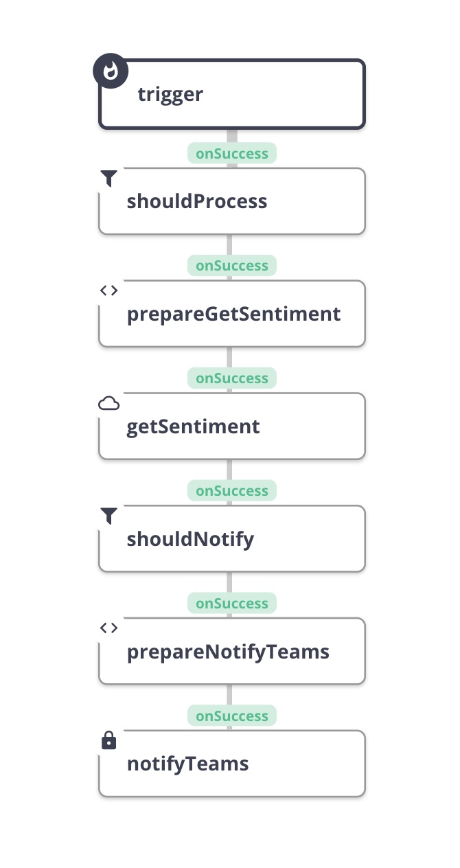Screen dimensions: 460x868
Task: Open the shouldNotify filter step
Action: (232, 539)
